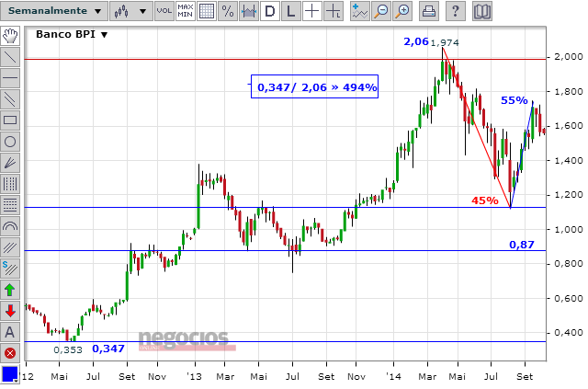Expand the Banco BPI instrument selector

coord(72,34)
